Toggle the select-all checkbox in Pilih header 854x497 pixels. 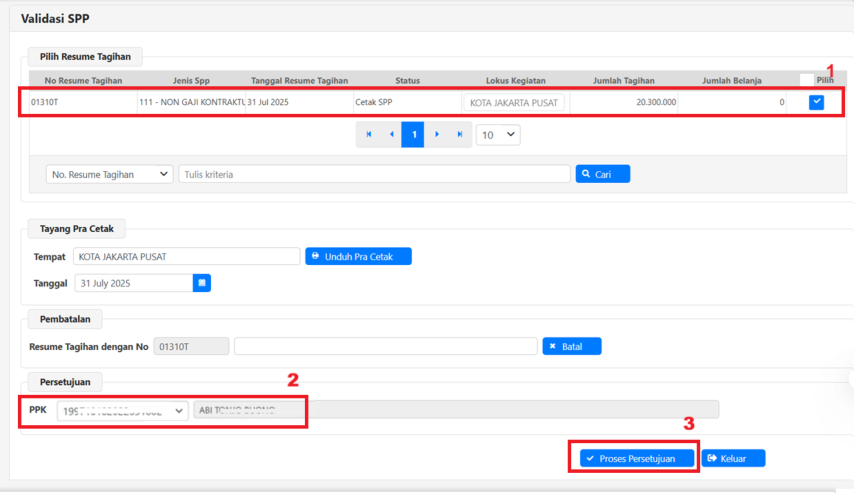(x=806, y=80)
